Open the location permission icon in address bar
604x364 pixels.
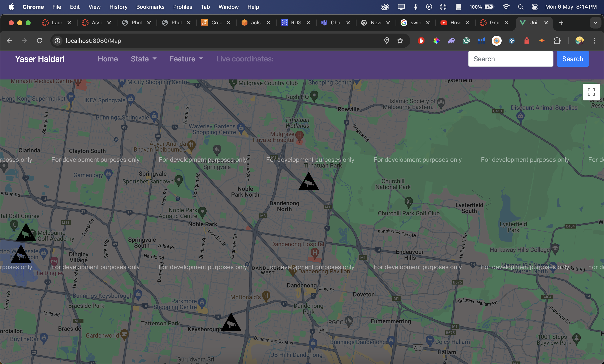click(387, 41)
